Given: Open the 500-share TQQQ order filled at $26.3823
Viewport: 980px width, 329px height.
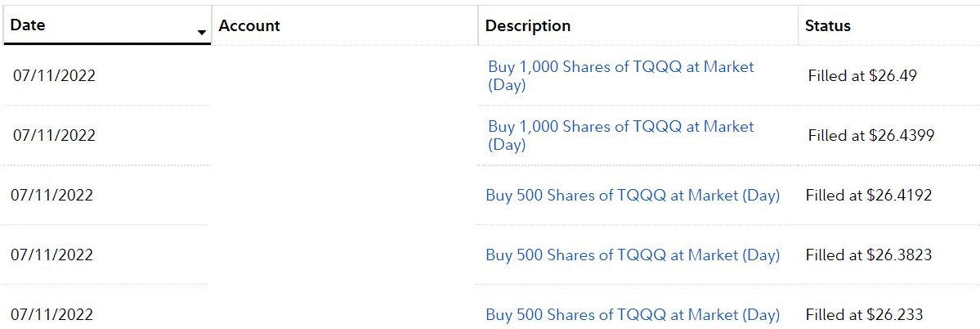Looking at the screenshot, I should pos(633,255).
